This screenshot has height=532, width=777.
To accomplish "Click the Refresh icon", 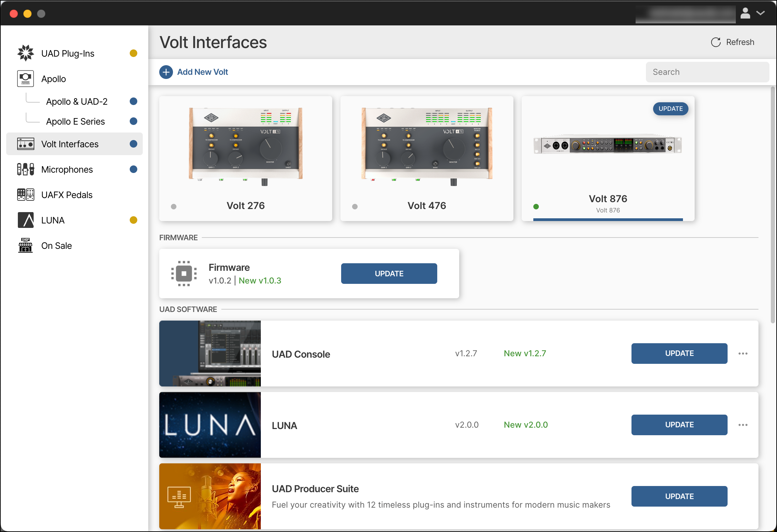I will 715,42.
